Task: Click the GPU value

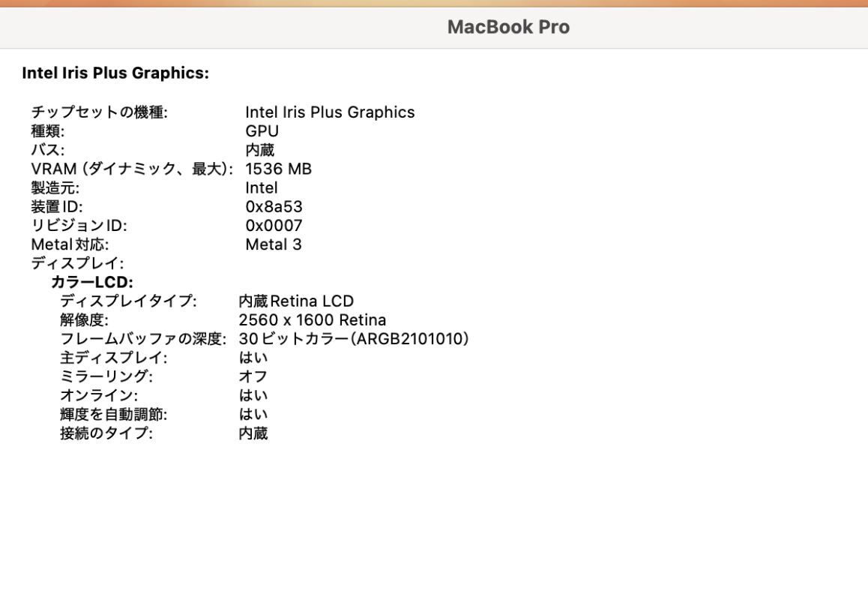Action: [262, 131]
